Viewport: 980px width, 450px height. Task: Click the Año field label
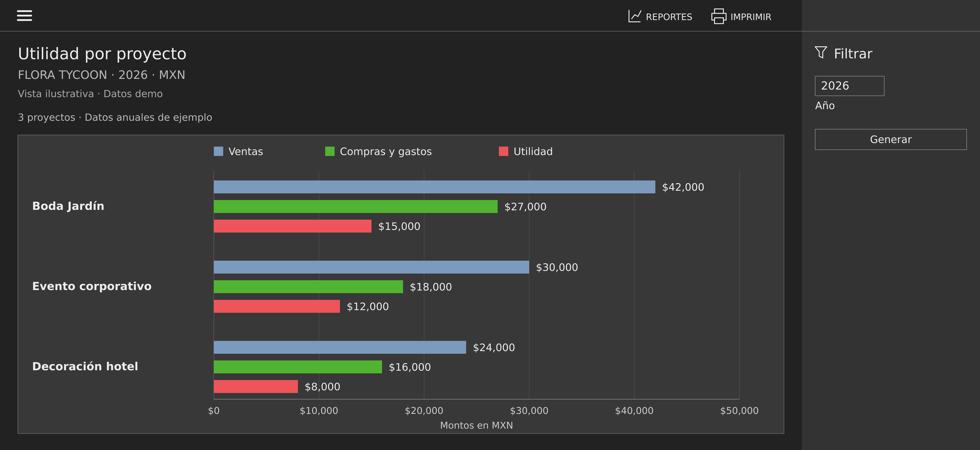(x=825, y=105)
